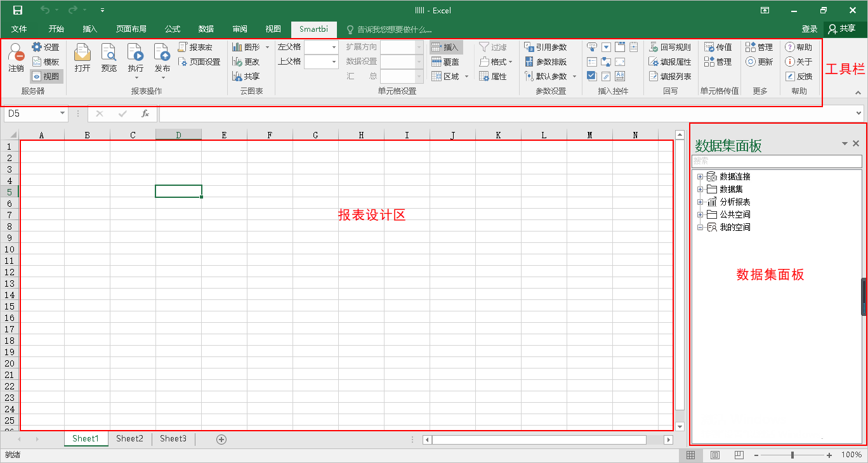This screenshot has width=868, height=463.
Task: Click the zoom in plus button
Action: [829, 455]
